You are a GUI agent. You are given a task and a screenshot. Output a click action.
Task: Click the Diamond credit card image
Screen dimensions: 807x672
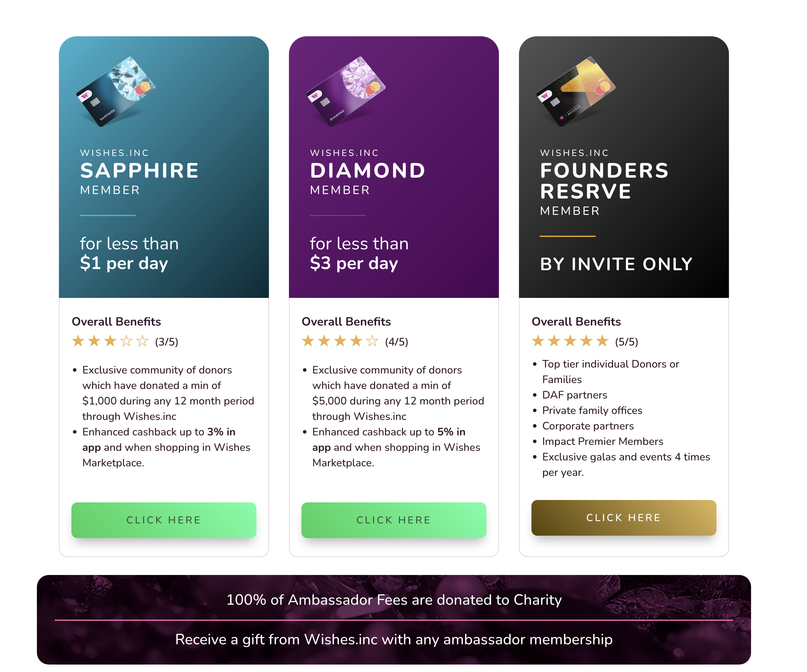(346, 91)
